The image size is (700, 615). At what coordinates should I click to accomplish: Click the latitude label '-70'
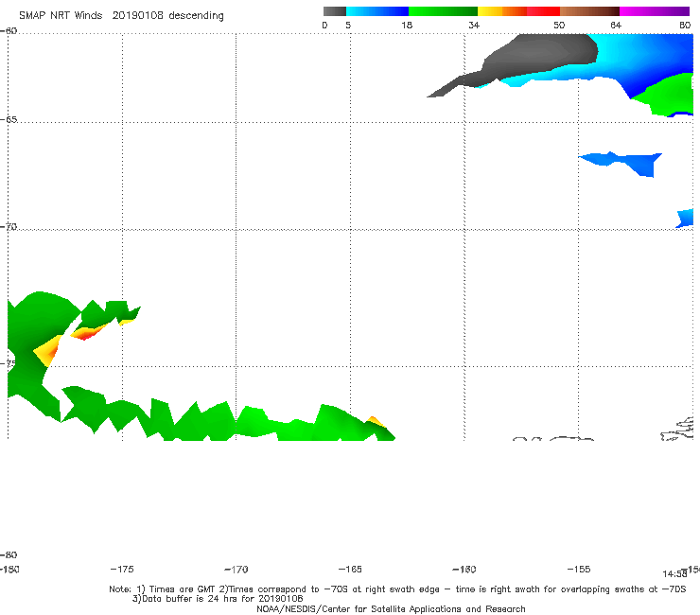point(9,227)
